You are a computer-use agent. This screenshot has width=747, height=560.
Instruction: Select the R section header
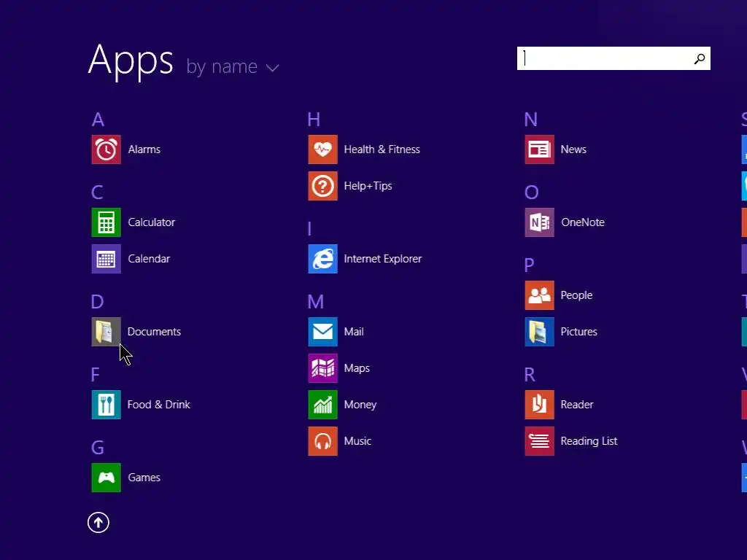coord(530,375)
